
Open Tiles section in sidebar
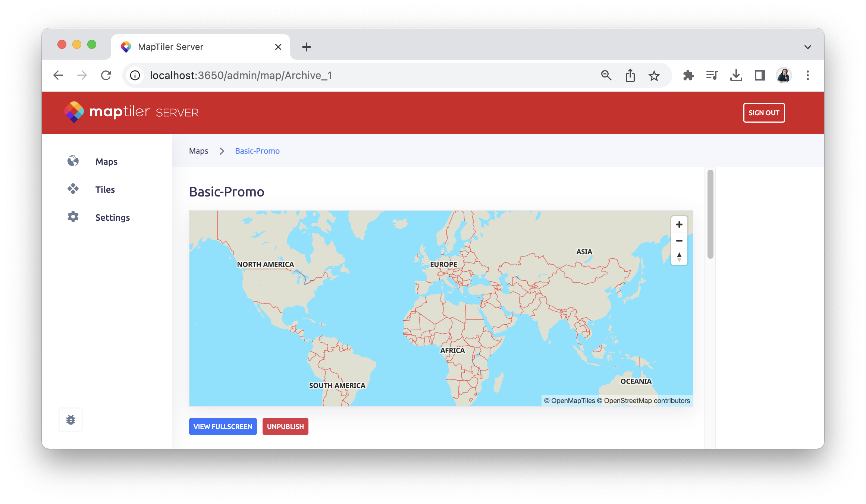105,189
